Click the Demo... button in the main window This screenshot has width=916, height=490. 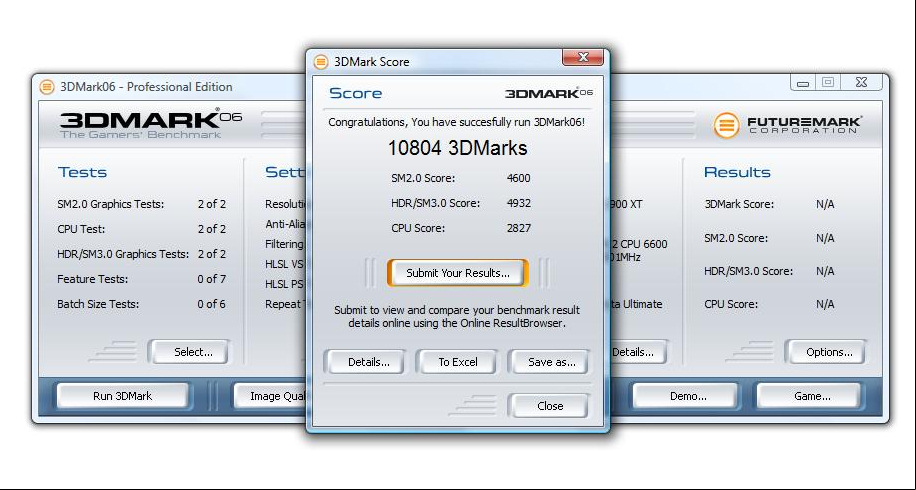(x=685, y=396)
